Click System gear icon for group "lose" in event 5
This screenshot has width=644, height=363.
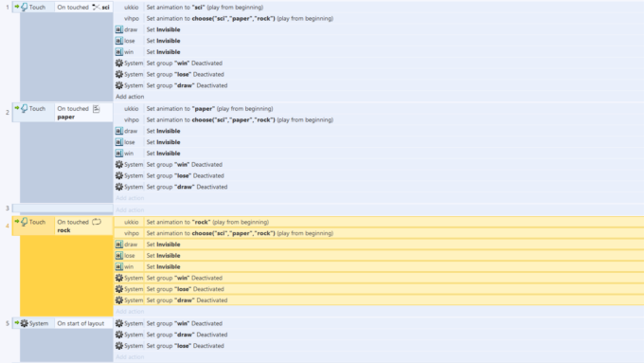[119, 346]
